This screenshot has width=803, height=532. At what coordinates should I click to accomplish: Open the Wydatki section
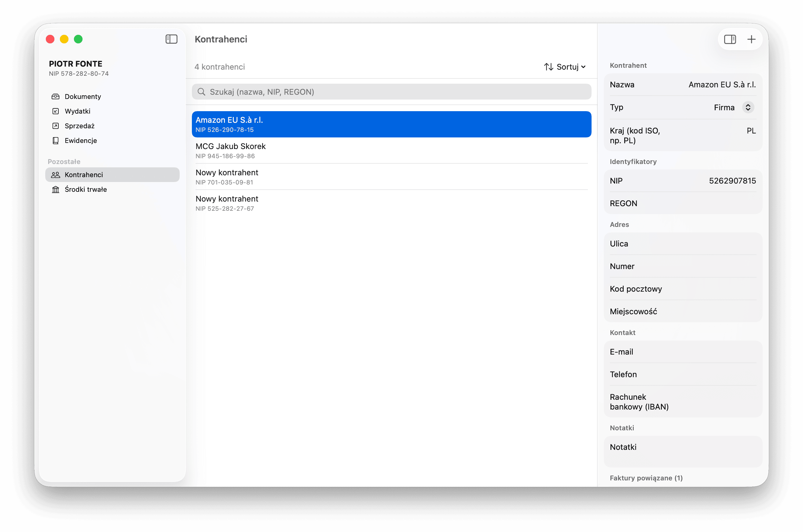[112, 111]
